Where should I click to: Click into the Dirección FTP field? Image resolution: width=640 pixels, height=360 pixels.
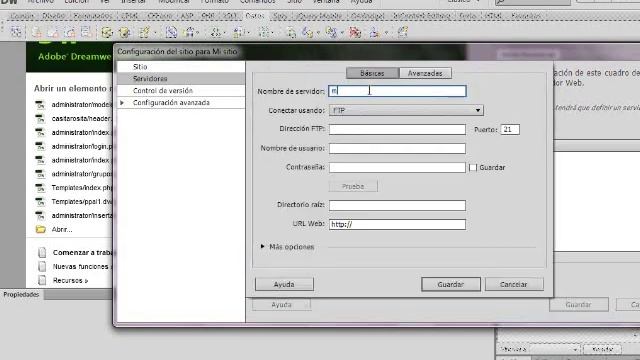click(x=397, y=129)
